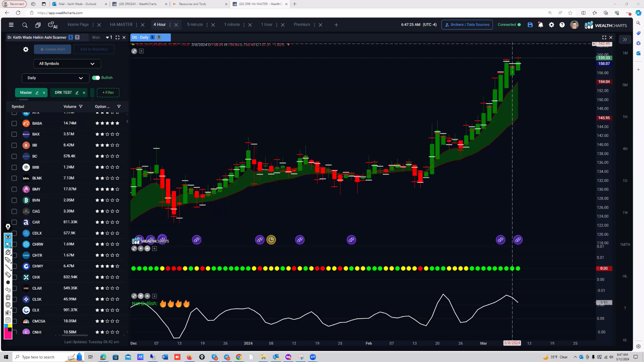Add a new scanner filter

coord(108,93)
